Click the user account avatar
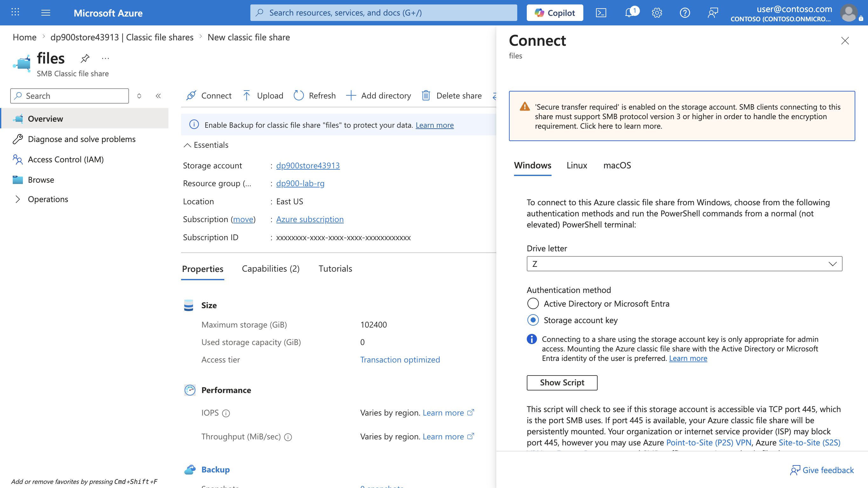The image size is (868, 488). tap(849, 13)
